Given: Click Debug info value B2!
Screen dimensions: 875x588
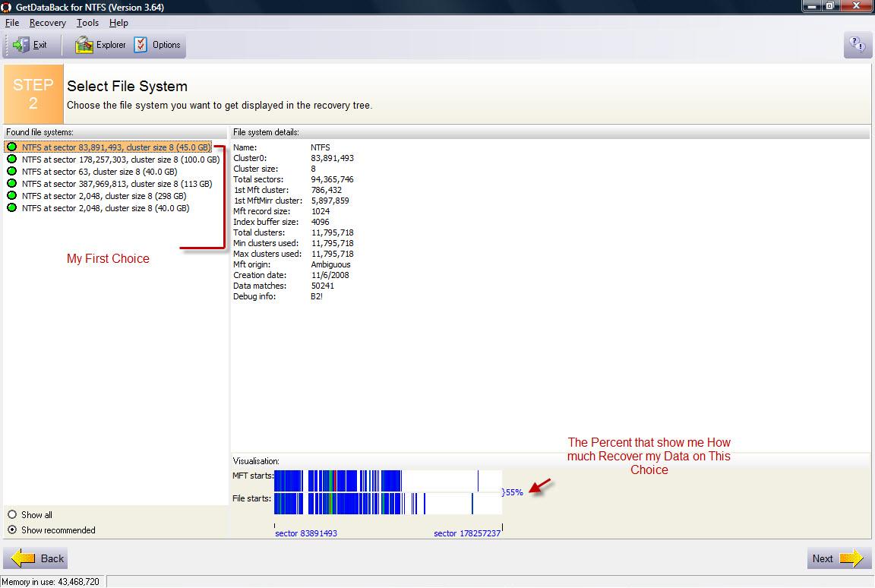Looking at the screenshot, I should click(317, 296).
